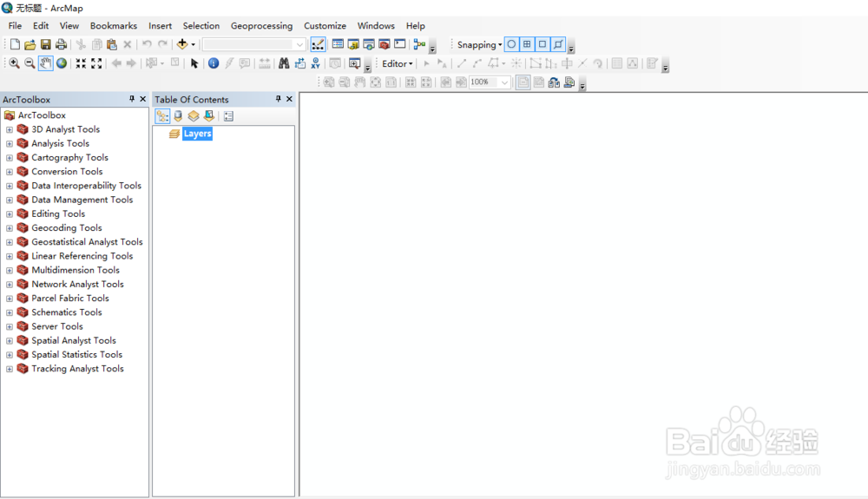Open the Catalog window icon
The image size is (868, 499).
click(353, 44)
